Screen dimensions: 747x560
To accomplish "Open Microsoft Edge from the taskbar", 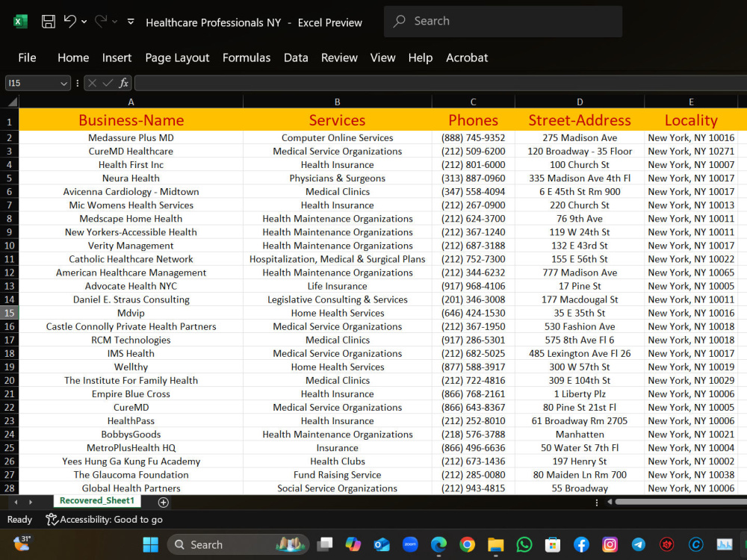I will pos(438,544).
